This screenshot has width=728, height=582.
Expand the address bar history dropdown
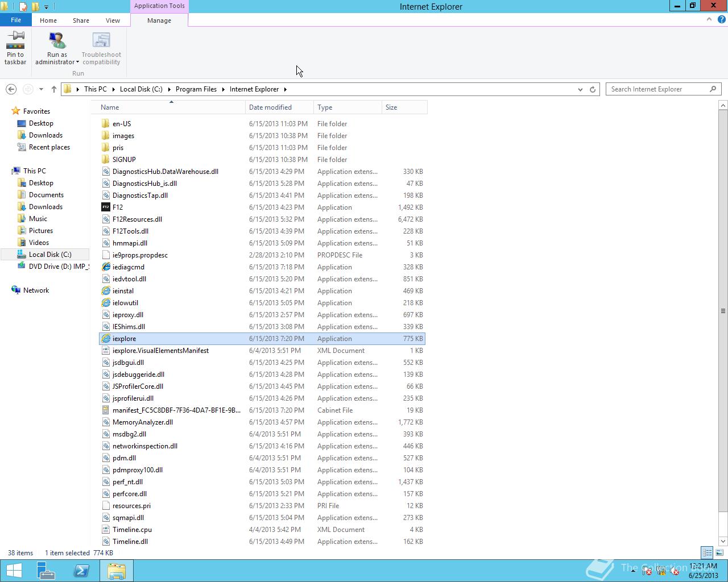pos(580,89)
